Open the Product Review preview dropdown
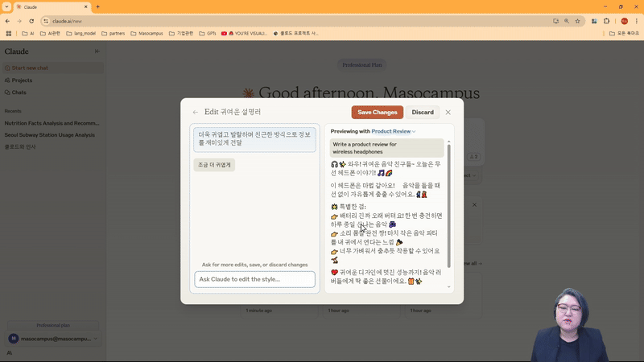This screenshot has height=362, width=644. 394,131
